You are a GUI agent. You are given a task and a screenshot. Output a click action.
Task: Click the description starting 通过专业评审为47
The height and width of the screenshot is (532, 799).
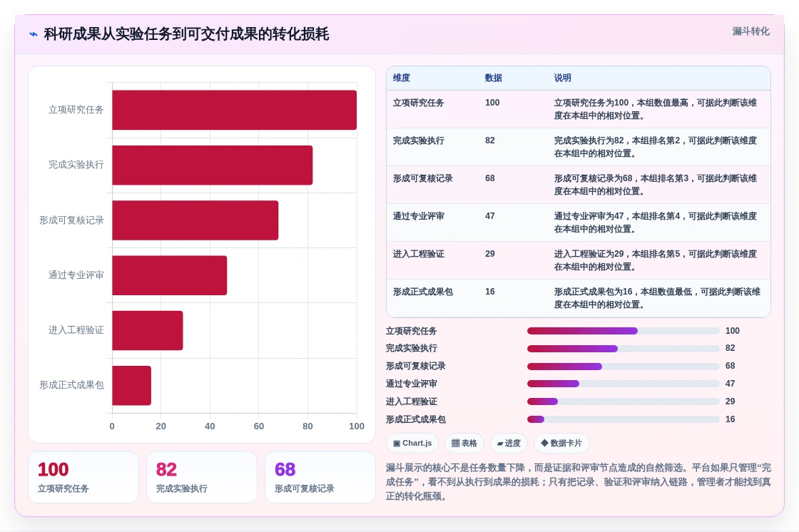[x=656, y=222]
